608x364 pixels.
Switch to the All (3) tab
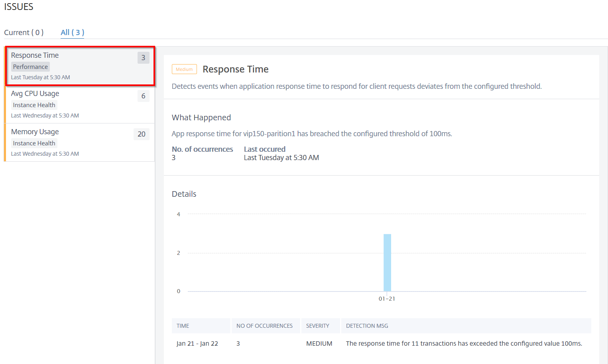pyautogui.click(x=72, y=33)
